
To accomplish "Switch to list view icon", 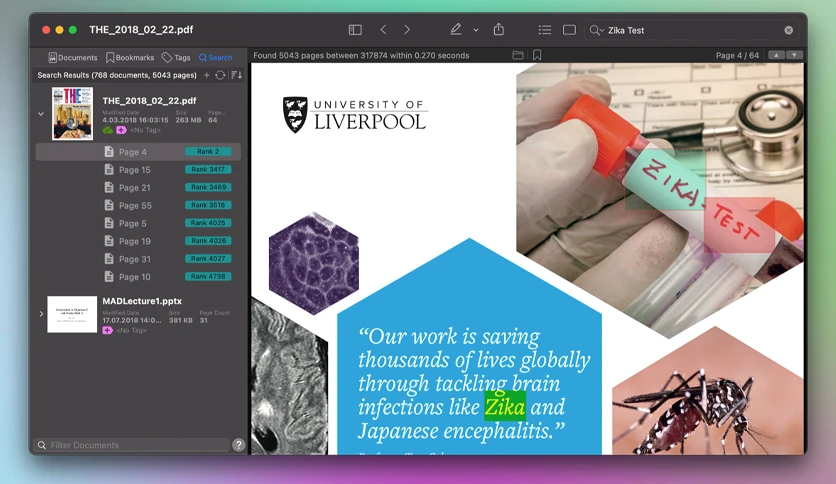I will point(544,30).
